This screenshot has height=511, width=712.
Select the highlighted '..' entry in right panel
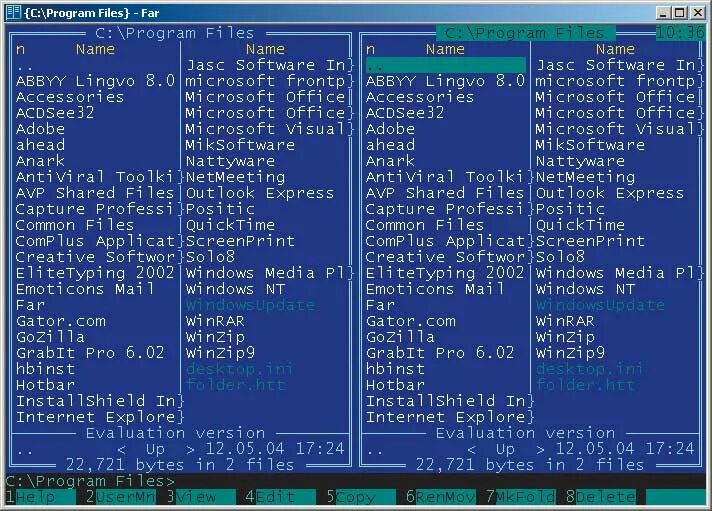(x=445, y=65)
